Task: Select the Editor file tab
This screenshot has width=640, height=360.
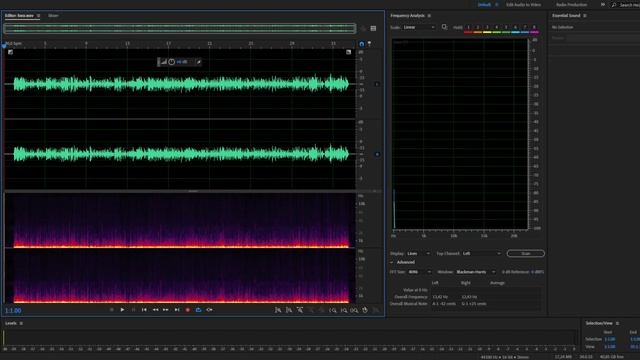Action: [x=19, y=16]
